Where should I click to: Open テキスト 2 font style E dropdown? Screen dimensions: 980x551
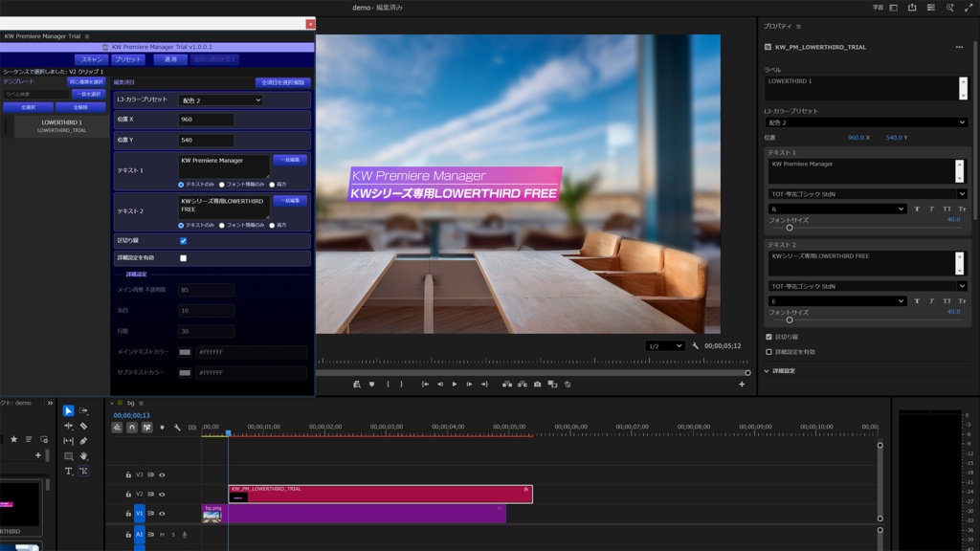pyautogui.click(x=836, y=300)
